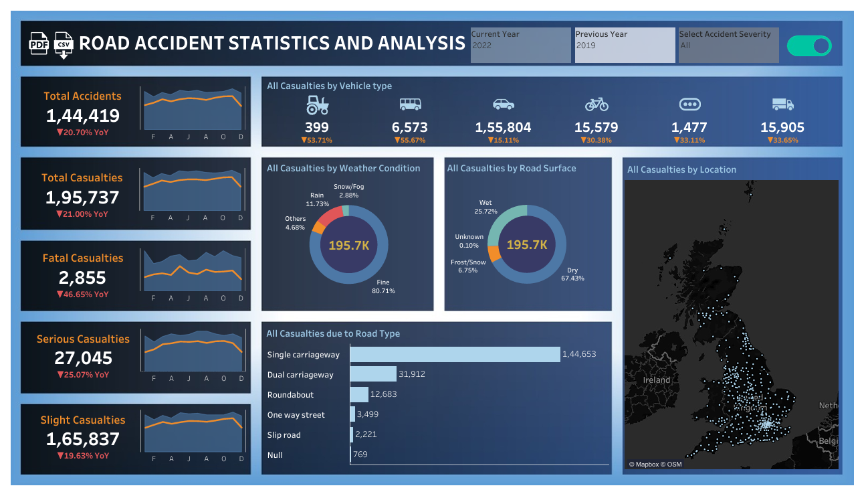Viewport: 868px width, 500px height.
Task: Select the Single carriageway bar
Action: [455, 354]
